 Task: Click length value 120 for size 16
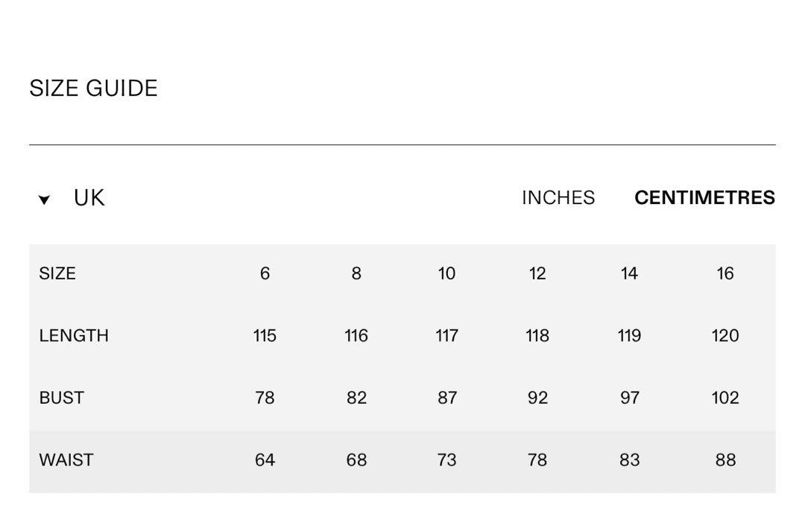coord(725,335)
